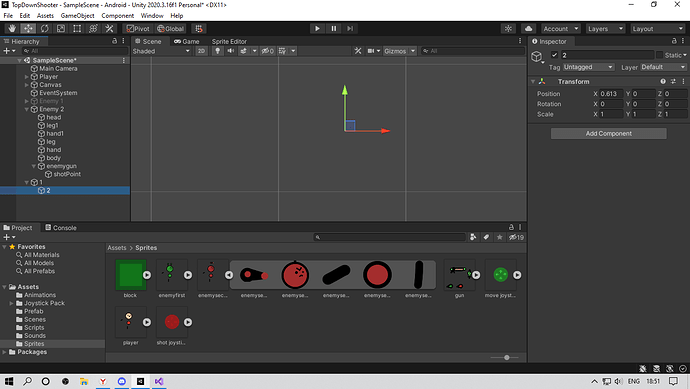Select All Prefabs favorite
Screen dimensions: 690x389
pyautogui.click(x=40, y=271)
